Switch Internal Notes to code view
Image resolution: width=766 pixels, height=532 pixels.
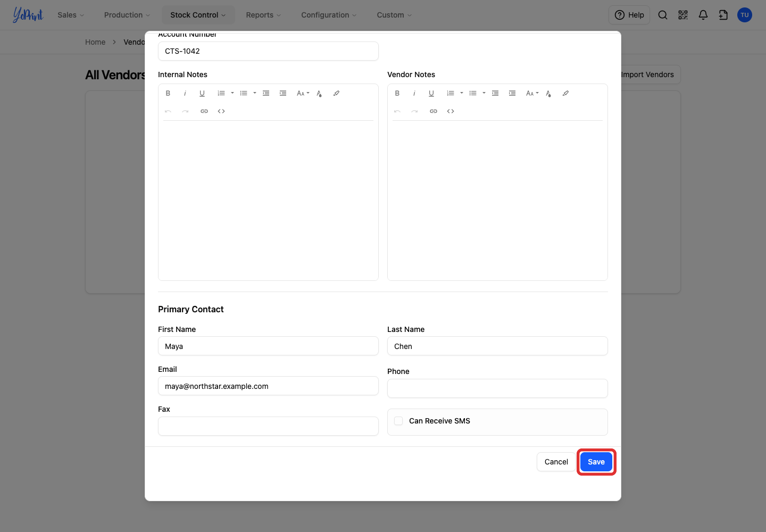tap(221, 111)
